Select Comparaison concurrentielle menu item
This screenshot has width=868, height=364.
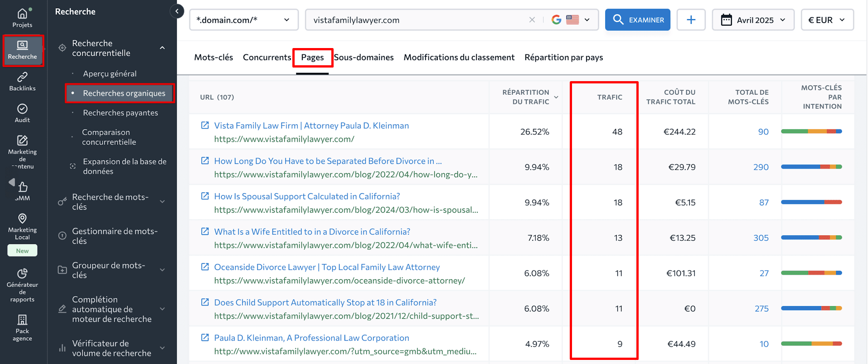coord(109,137)
